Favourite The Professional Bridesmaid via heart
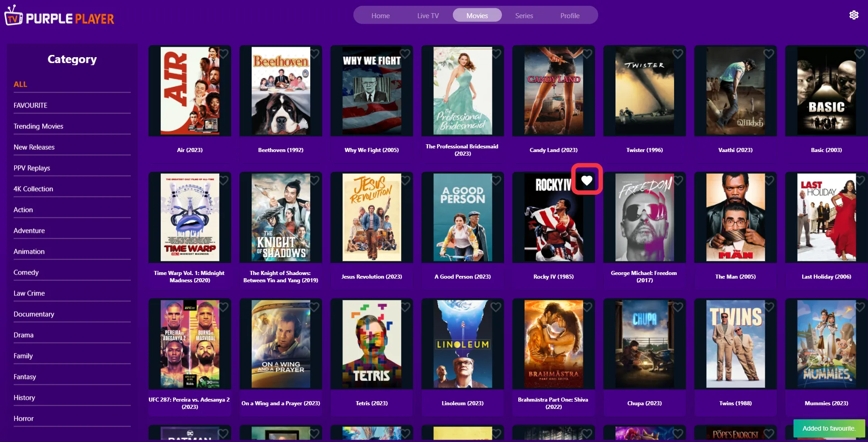The width and height of the screenshot is (868, 442). pyautogui.click(x=496, y=54)
